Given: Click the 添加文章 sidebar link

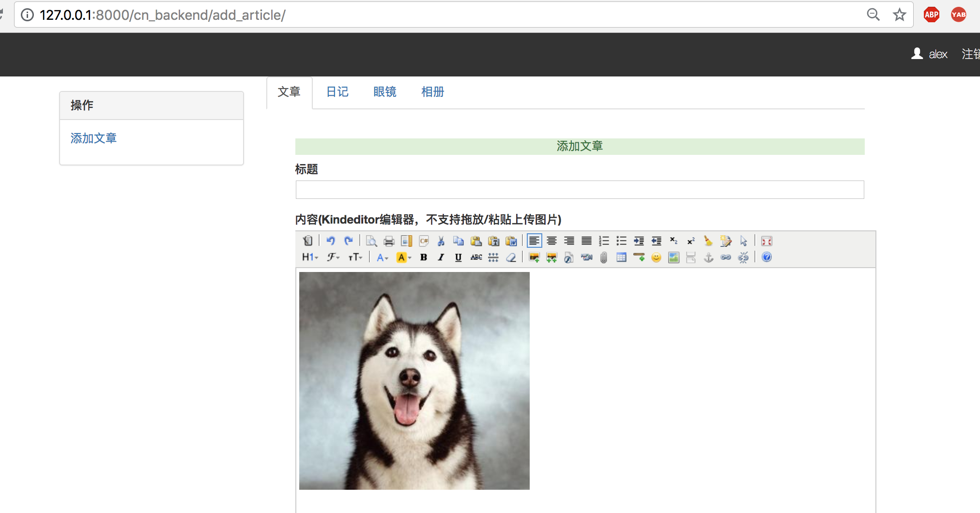Looking at the screenshot, I should [93, 138].
